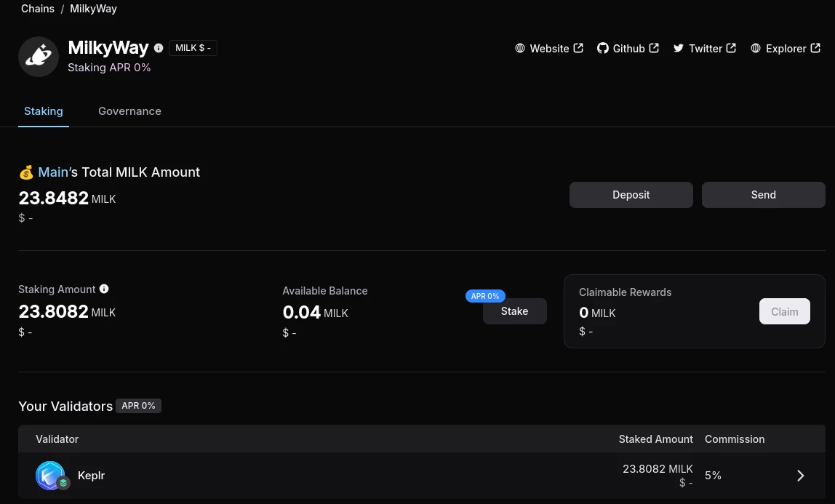Click the Staked Amount column header
This screenshot has width=835, height=504.
(655, 439)
